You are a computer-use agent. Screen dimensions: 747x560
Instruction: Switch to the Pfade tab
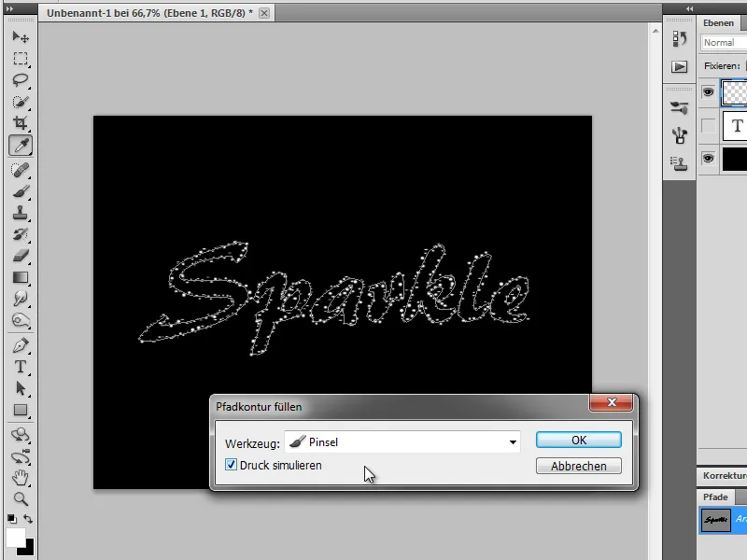coord(715,497)
